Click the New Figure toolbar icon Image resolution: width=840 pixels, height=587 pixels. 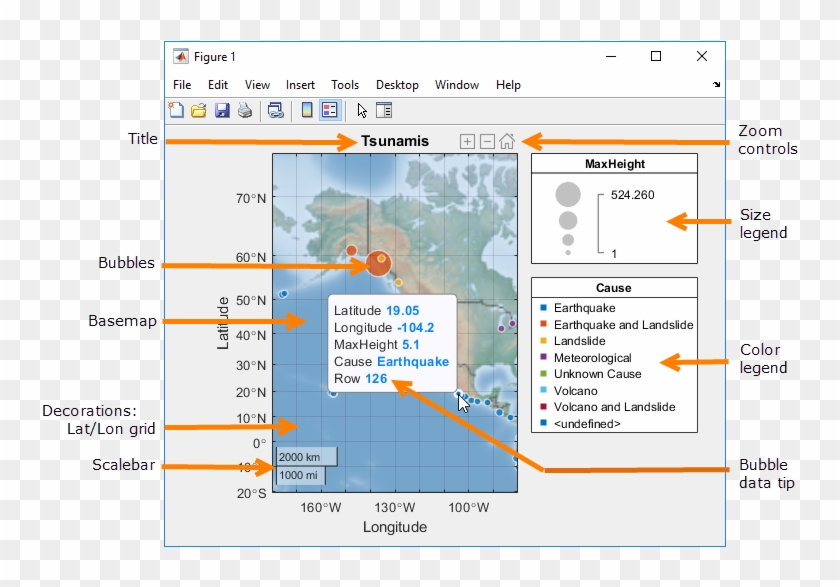pos(177,110)
